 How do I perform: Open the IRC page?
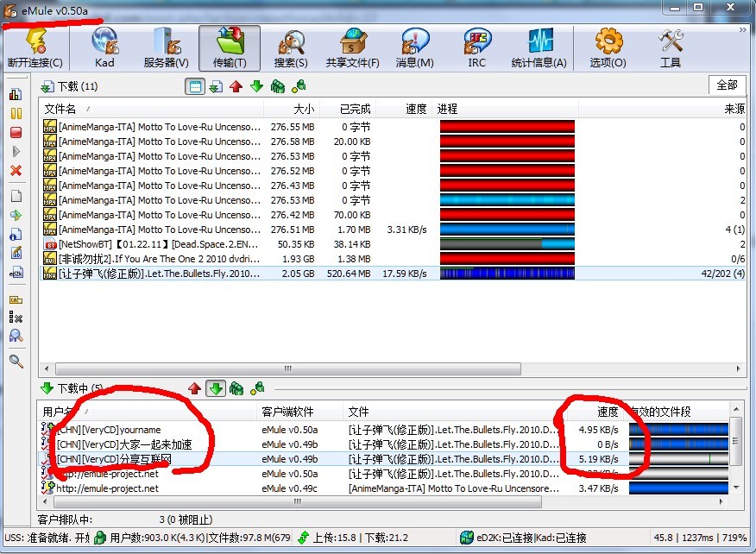(476, 47)
